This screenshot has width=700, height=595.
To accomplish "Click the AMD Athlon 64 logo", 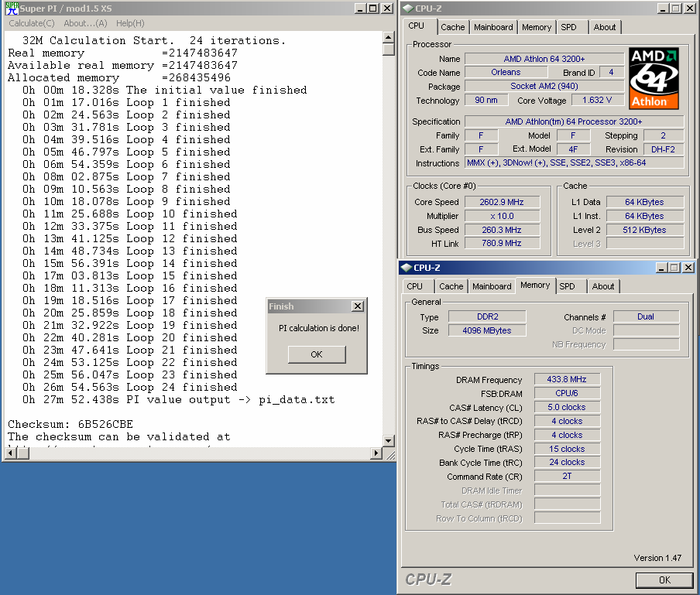I will 654,78.
